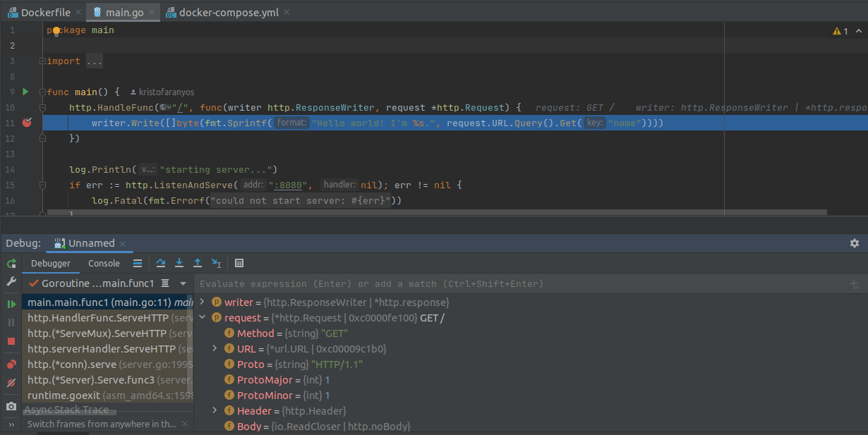Resume the paused program
The height and width of the screenshot is (435, 868).
click(x=11, y=303)
